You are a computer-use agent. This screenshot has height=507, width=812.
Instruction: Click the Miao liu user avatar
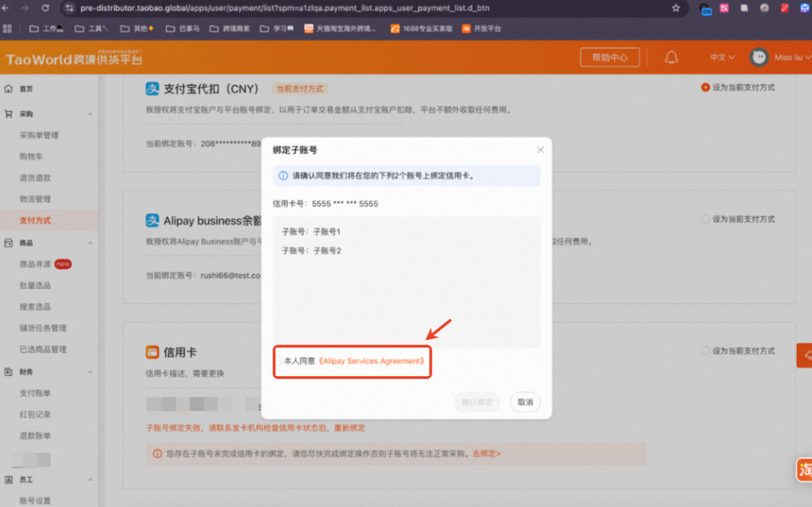(758, 57)
